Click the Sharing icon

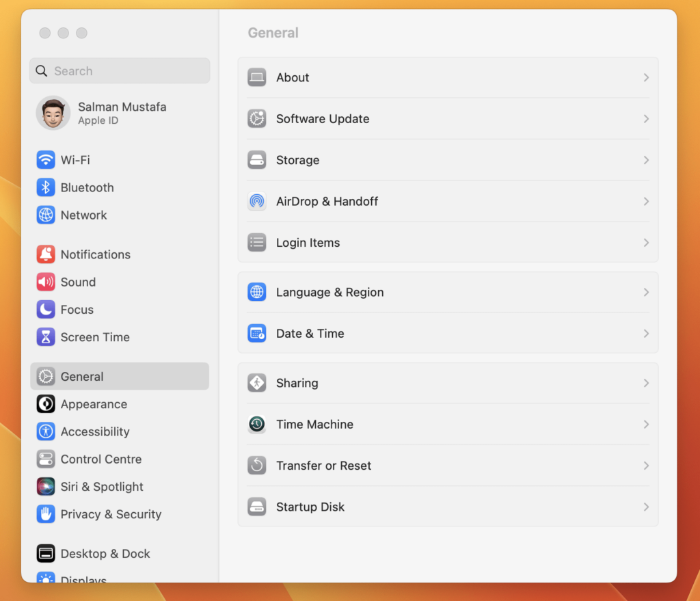[257, 383]
